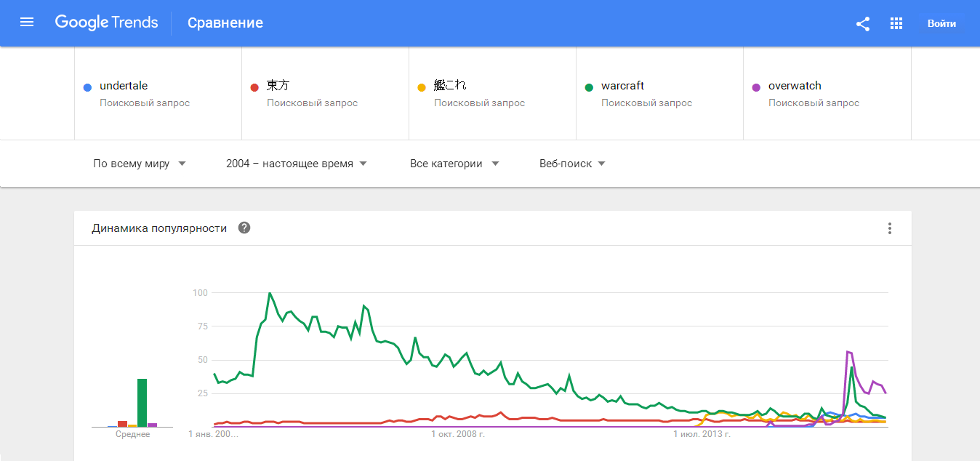The image size is (980, 461).
Task: Click the share icon in header
Action: 863,23
